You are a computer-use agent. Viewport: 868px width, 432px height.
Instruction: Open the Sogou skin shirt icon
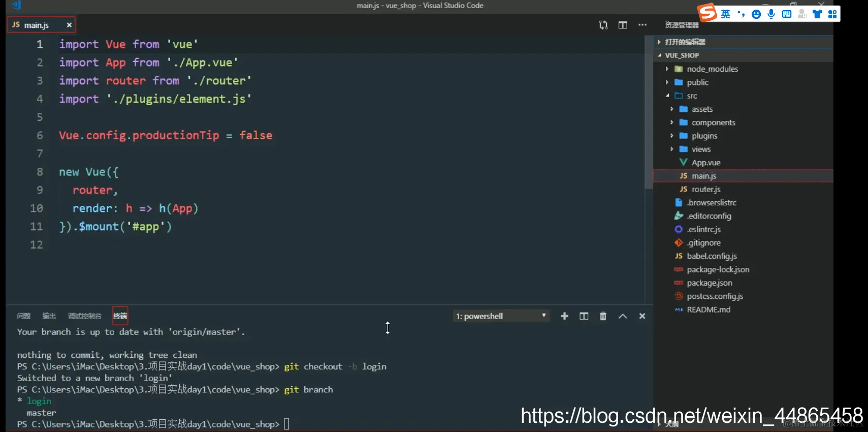pos(817,14)
